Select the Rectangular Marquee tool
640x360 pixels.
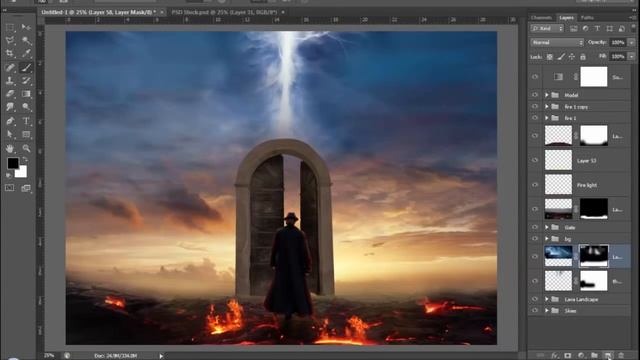point(10,27)
